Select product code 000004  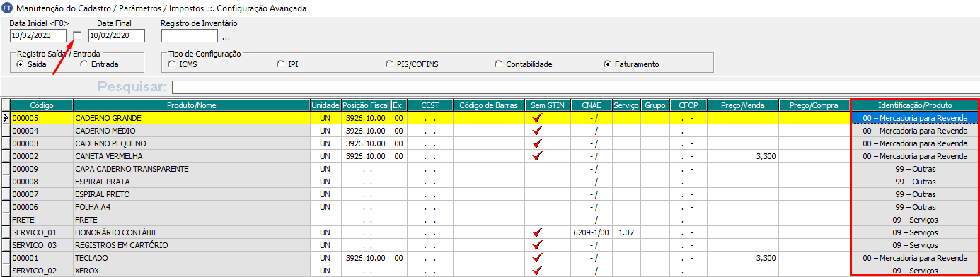(x=42, y=131)
